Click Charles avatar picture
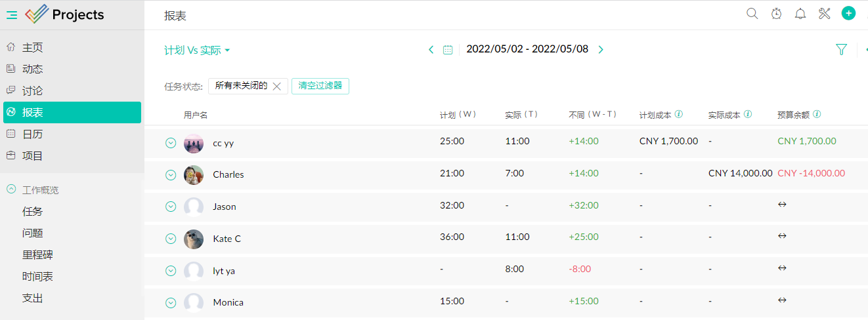 (194, 174)
